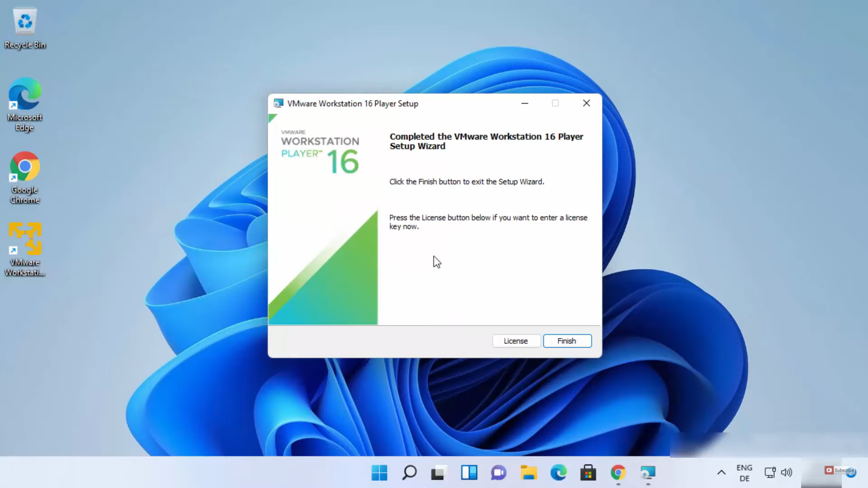This screenshot has width=868, height=488.
Task: Select the Google Chrome desktop shortcut
Action: click(x=25, y=177)
